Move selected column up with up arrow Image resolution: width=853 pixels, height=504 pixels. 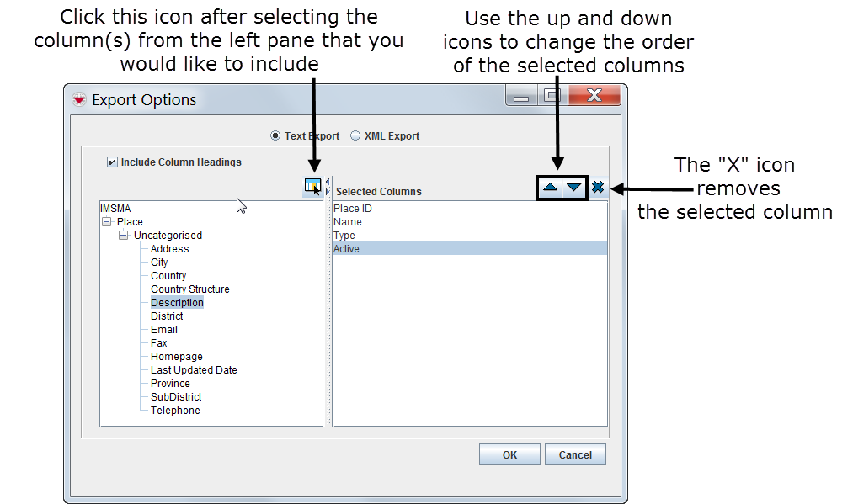[x=550, y=188]
